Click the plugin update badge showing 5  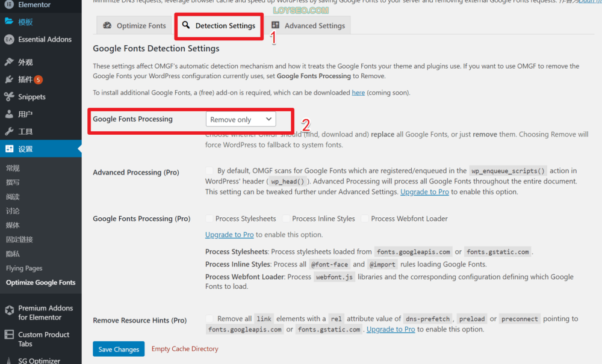click(x=38, y=80)
